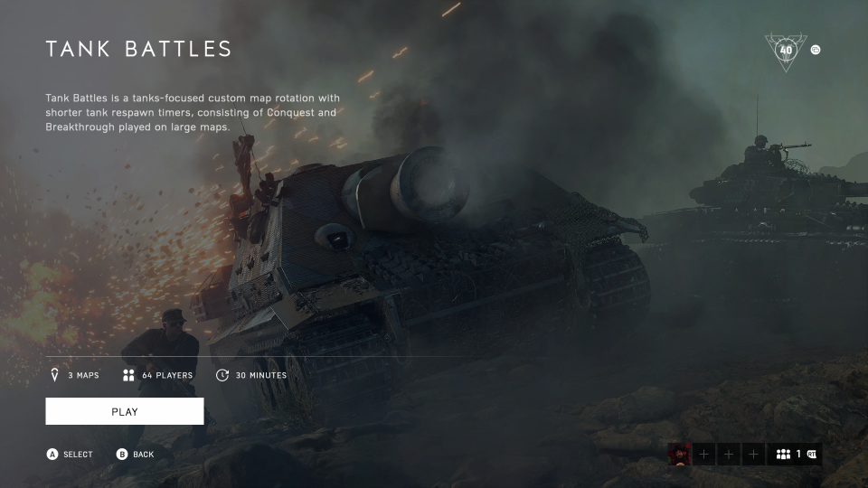Click the four-squares players icon
The width and height of the screenshot is (868, 488).
pyautogui.click(x=128, y=375)
